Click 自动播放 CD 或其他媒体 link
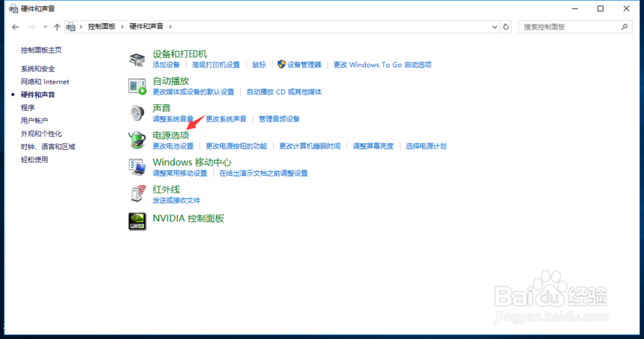 (284, 92)
